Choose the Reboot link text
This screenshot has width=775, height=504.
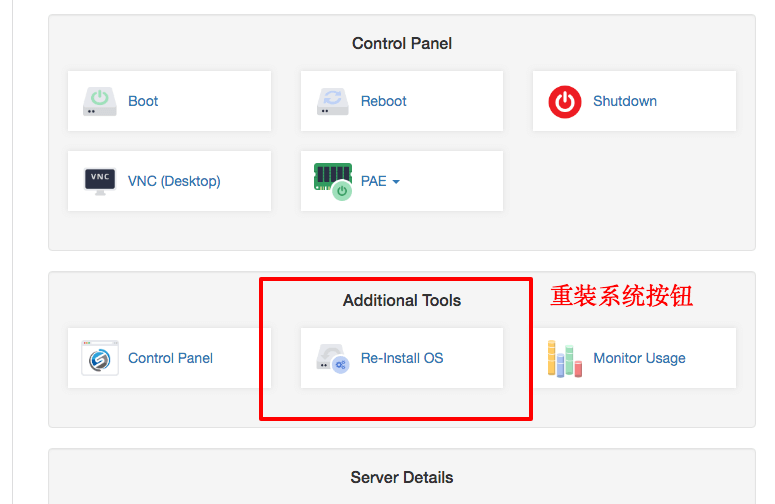pyautogui.click(x=384, y=101)
